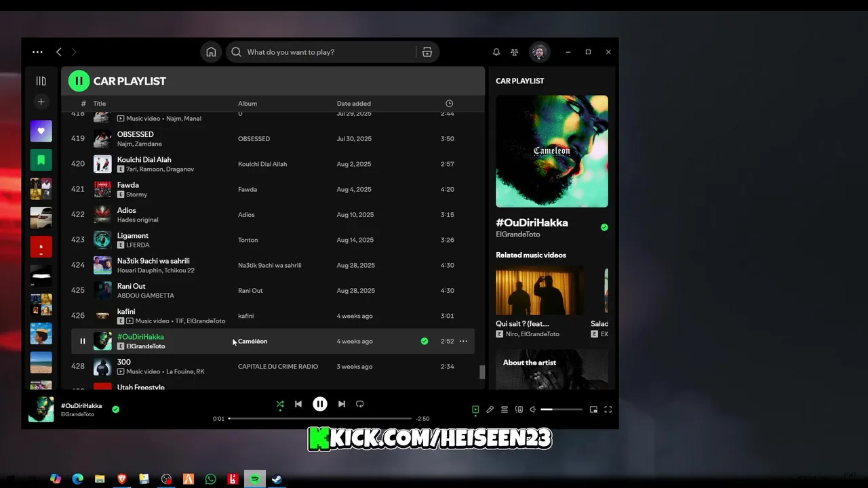Disable shuffle in the player controls
The width and height of the screenshot is (868, 488).
(280, 405)
